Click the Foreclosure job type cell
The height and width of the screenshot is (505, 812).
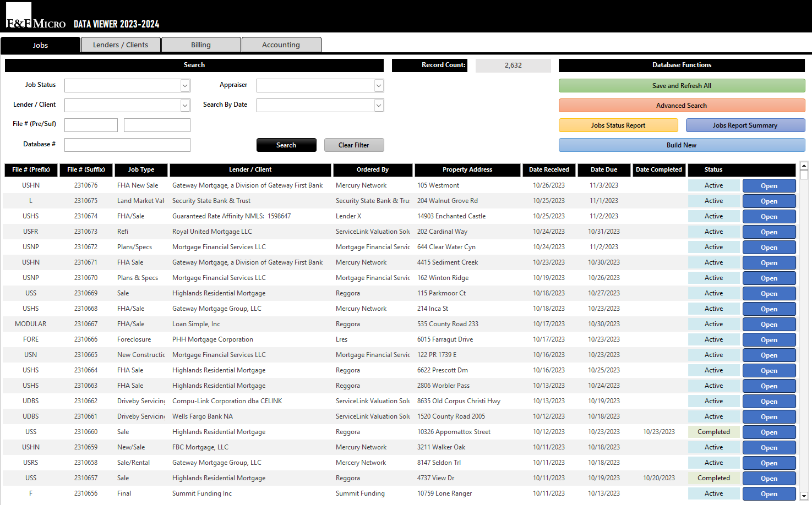click(141, 339)
